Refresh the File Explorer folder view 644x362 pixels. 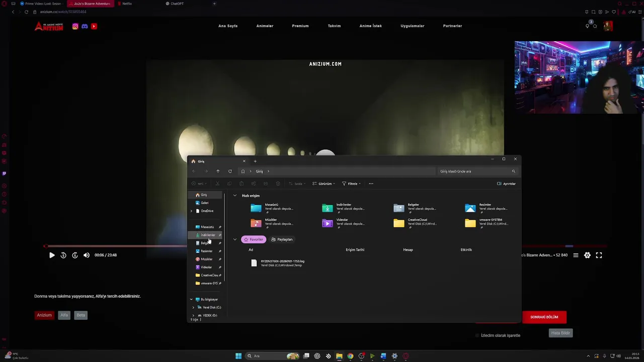coord(230,171)
